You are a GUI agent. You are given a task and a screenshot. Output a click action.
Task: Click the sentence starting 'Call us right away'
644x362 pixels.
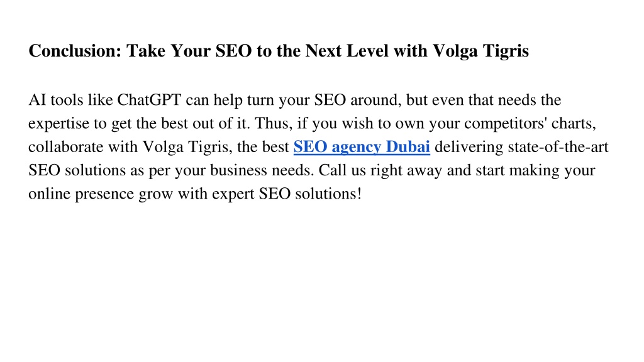click(457, 170)
